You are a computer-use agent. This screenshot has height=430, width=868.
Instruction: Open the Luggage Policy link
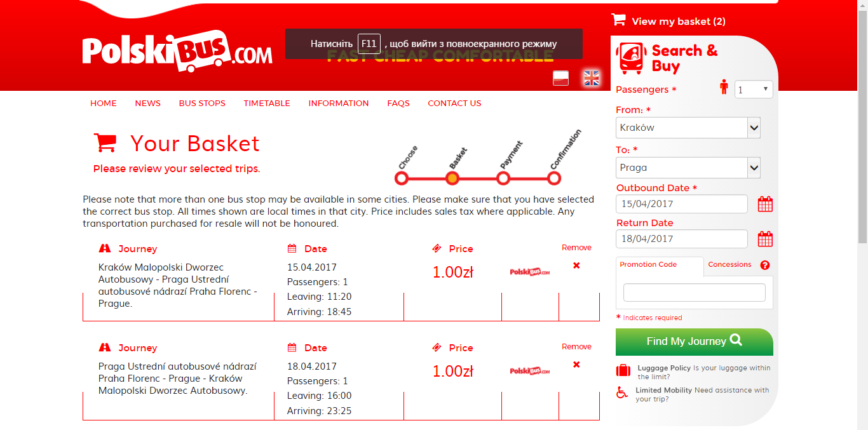click(664, 368)
